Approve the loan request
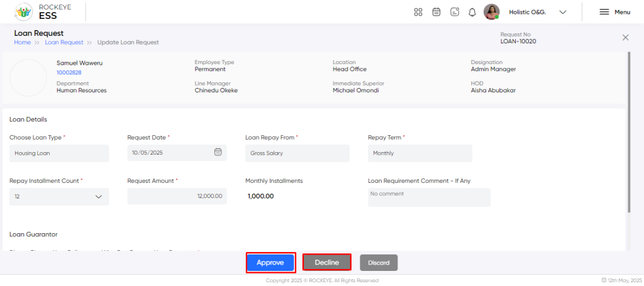This screenshot has height=286, width=644. pyautogui.click(x=270, y=263)
